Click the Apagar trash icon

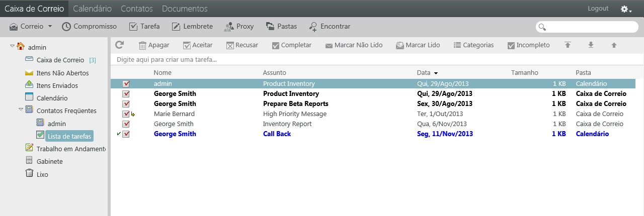tap(142, 45)
